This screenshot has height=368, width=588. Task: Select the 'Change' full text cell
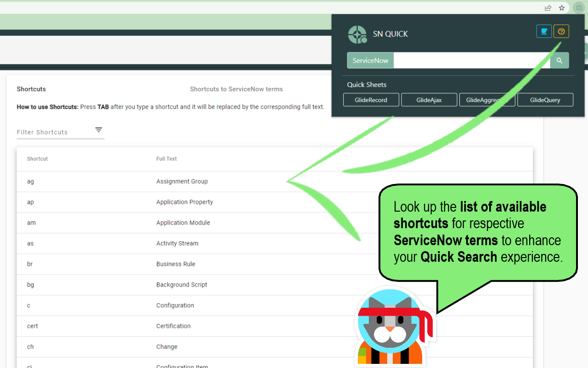167,347
